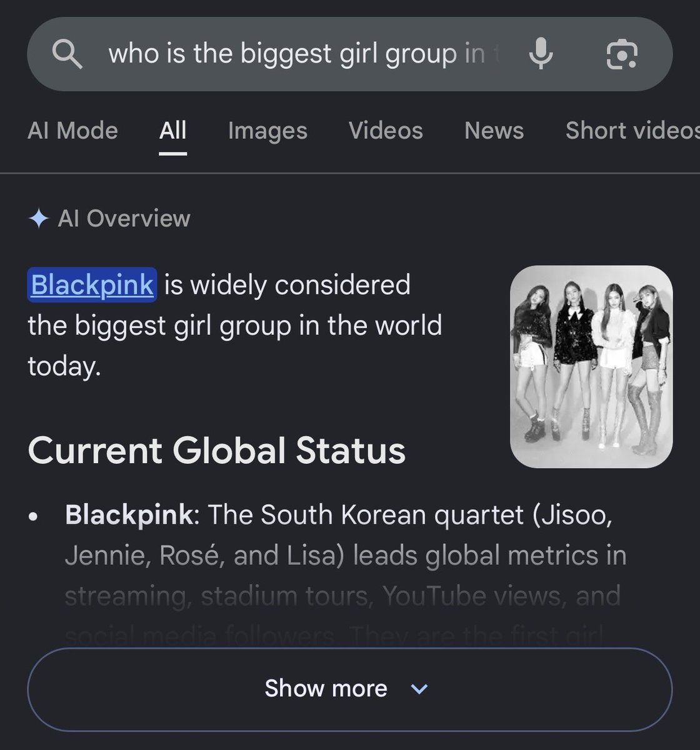700x750 pixels.
Task: Click the AI Overview sparkle icon
Action: coord(39,219)
